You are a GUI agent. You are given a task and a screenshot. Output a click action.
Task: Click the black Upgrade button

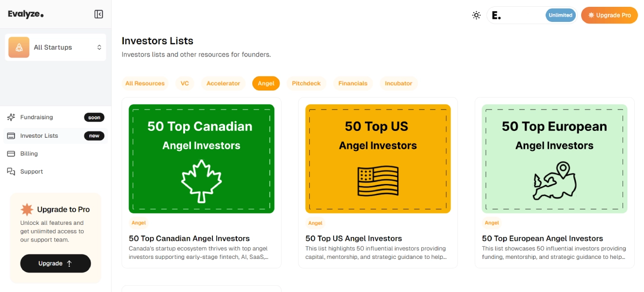click(x=56, y=263)
